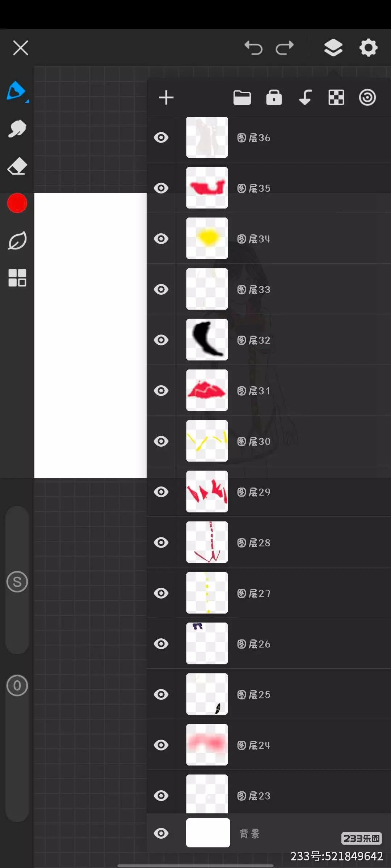This screenshot has height=868, width=391.
Task: Undo the last action
Action: pyautogui.click(x=253, y=48)
